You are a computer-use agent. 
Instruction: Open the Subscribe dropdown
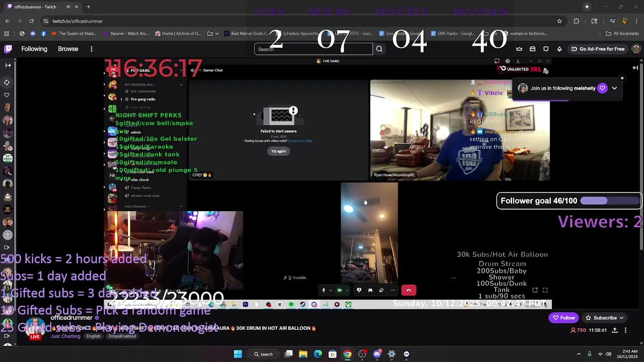pos(605,318)
